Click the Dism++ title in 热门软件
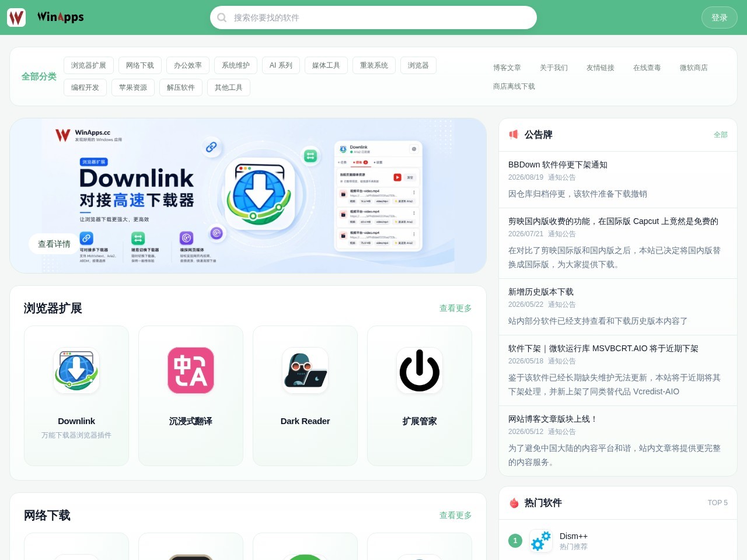Image resolution: width=747 pixels, height=560 pixels. (574, 536)
